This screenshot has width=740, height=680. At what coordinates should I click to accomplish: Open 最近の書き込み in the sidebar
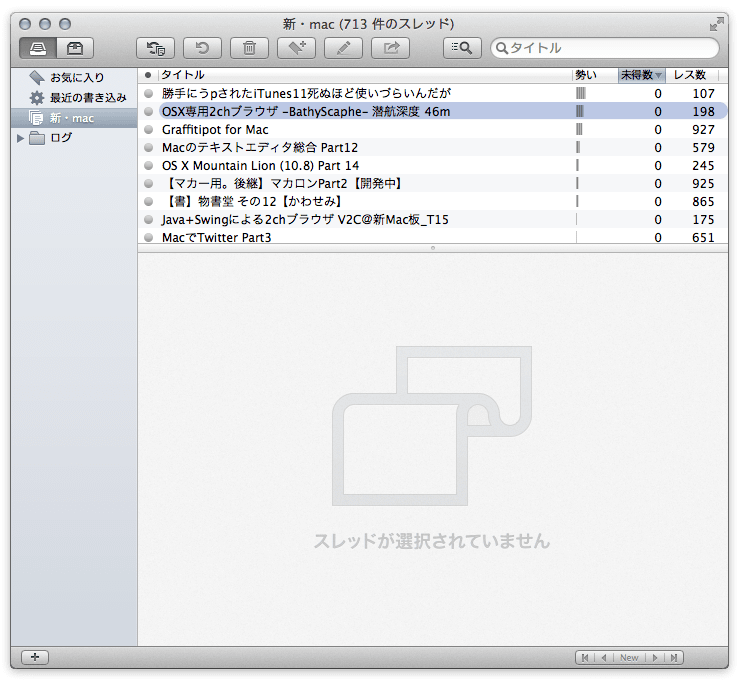(87, 98)
